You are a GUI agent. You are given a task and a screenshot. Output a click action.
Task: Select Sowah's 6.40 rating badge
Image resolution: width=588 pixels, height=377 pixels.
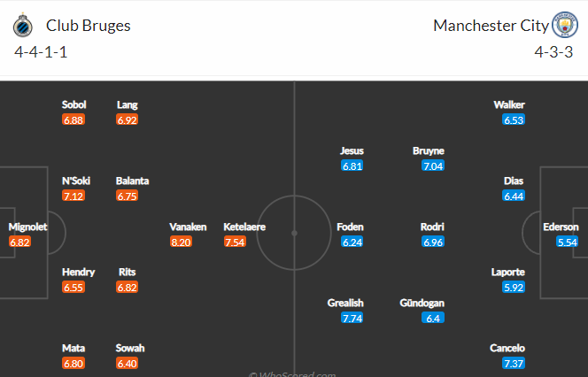pos(127,364)
